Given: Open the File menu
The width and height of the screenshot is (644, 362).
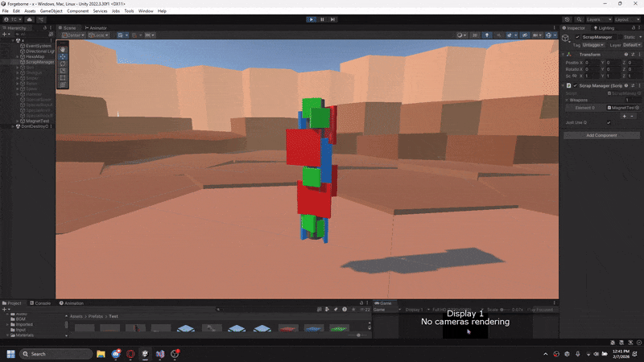Looking at the screenshot, I should click(x=6, y=11).
